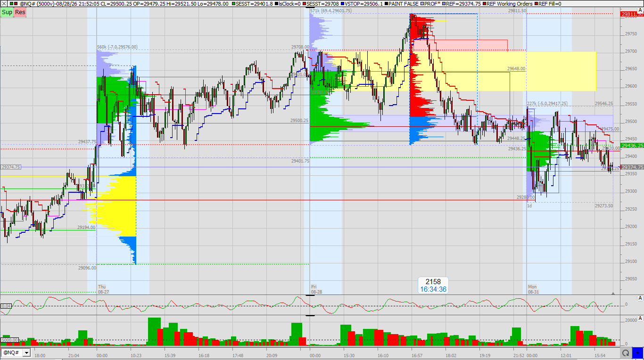
Task: Click the 16:57 time axis label
Action: (x=417, y=356)
